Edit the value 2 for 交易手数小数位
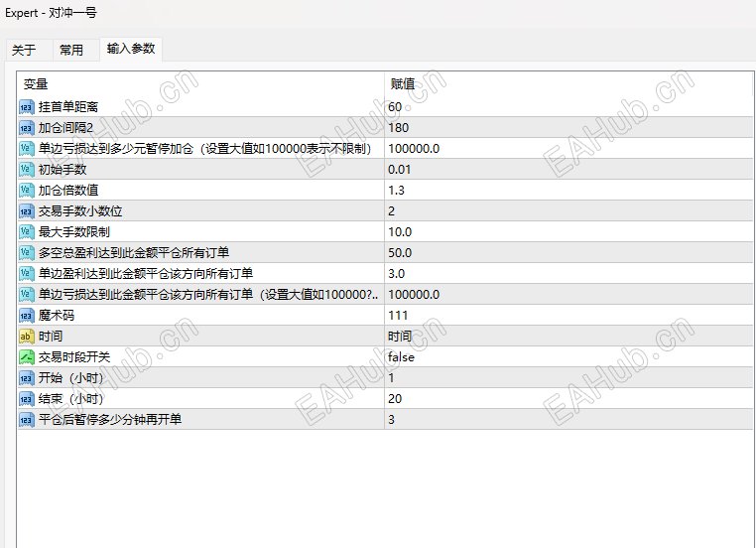756x548 pixels. [x=568, y=211]
